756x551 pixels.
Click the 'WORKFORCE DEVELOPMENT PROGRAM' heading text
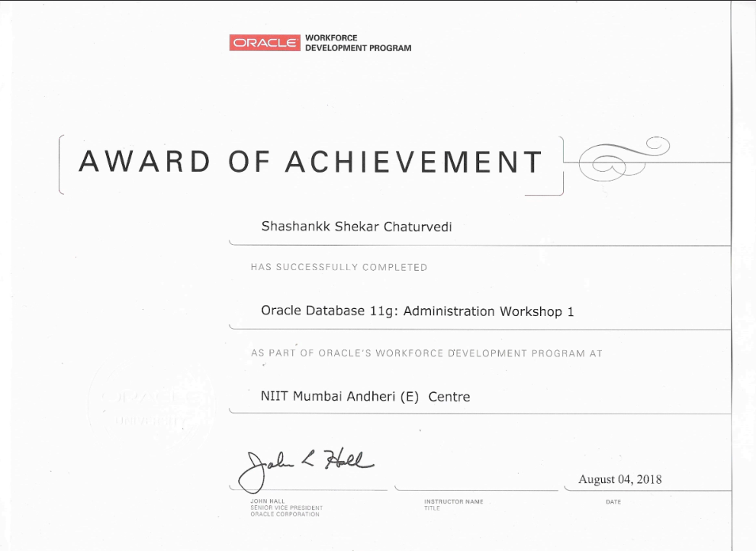(x=359, y=43)
